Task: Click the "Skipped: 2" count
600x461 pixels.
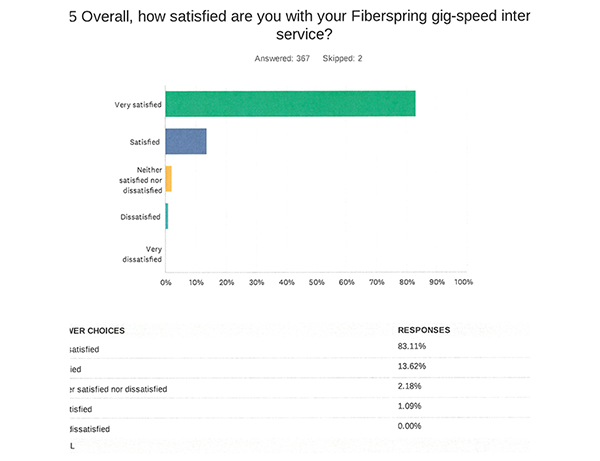Action: pos(342,58)
